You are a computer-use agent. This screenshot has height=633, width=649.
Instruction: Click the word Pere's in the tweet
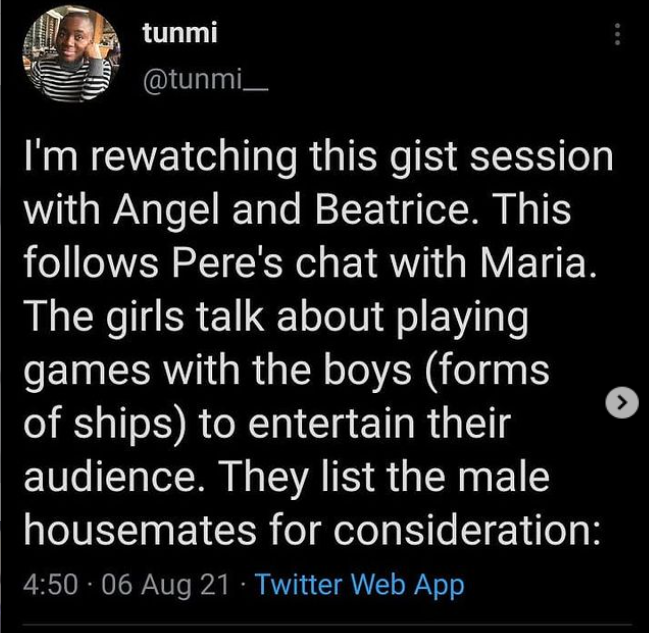227,263
